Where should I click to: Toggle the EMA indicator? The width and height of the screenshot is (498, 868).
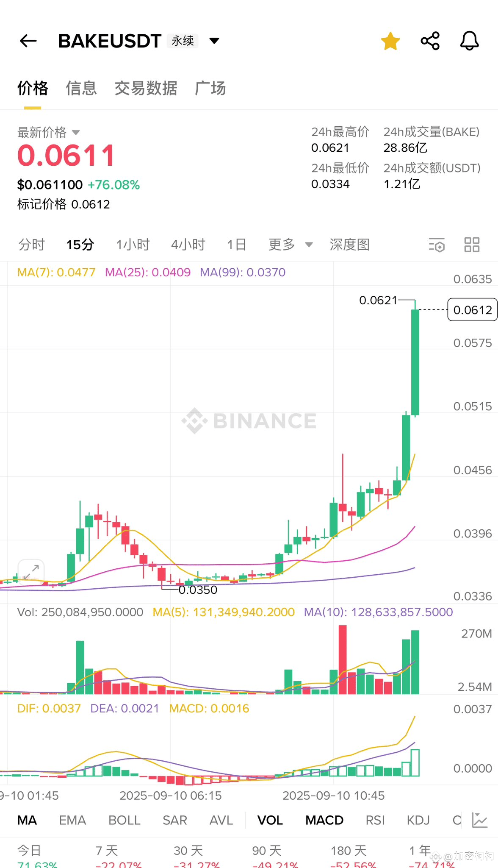coord(72,820)
